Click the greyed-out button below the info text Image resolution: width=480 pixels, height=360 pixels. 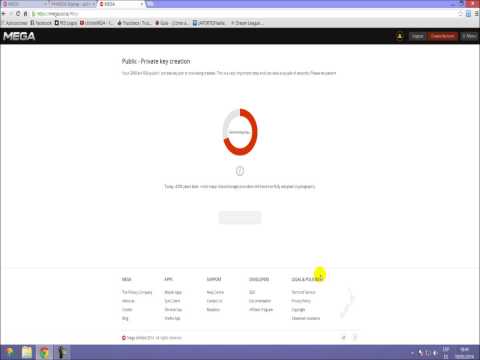(240, 217)
